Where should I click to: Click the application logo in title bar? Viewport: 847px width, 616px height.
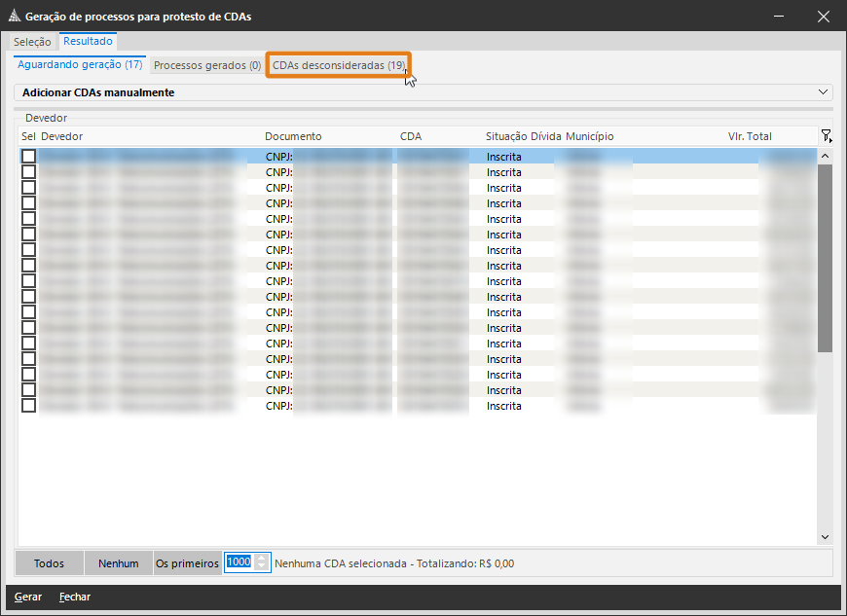pyautogui.click(x=13, y=17)
